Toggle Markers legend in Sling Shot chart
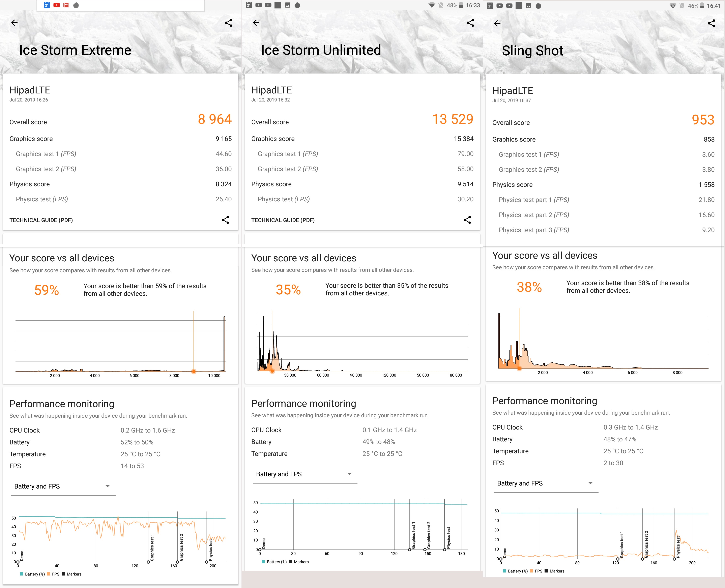This screenshot has width=725, height=588. tap(555, 571)
